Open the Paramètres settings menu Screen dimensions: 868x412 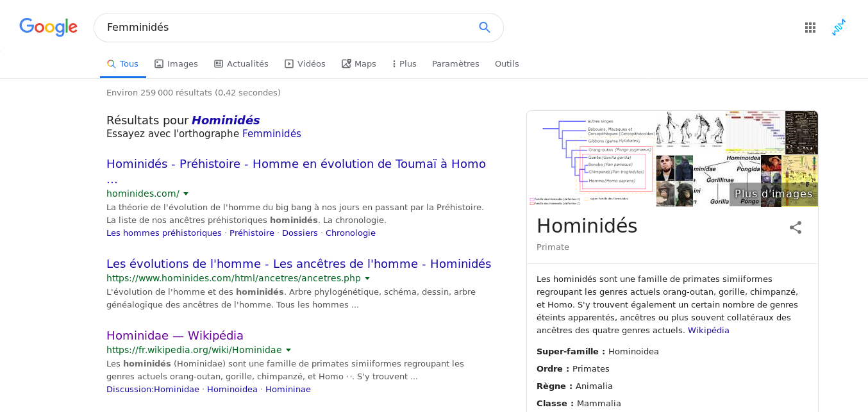click(455, 64)
